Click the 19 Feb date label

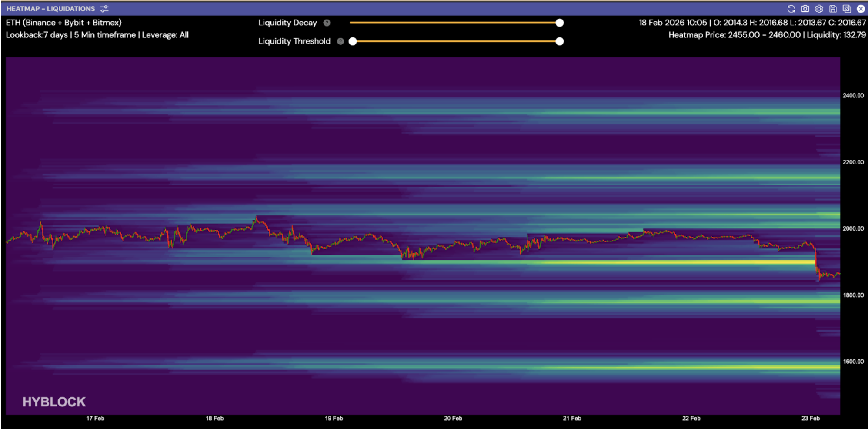334,418
